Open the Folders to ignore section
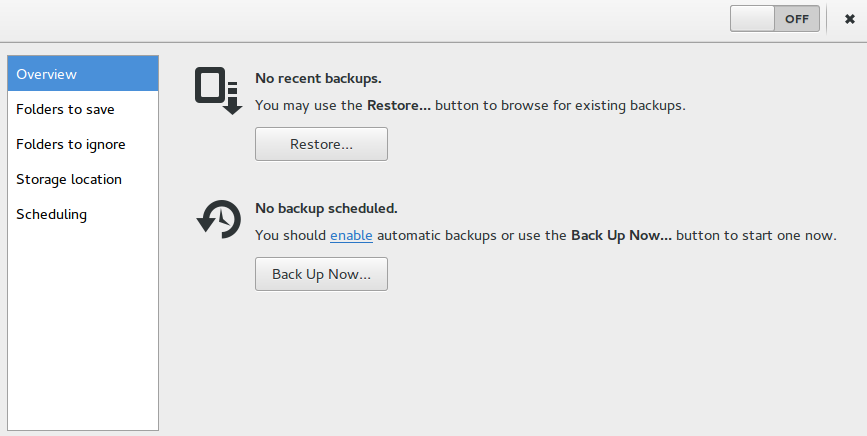 [x=83, y=144]
